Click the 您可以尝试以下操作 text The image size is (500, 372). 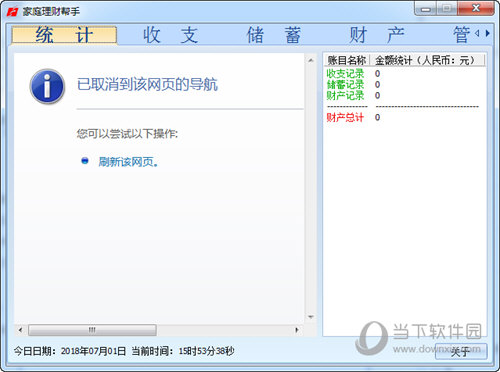[127, 134]
